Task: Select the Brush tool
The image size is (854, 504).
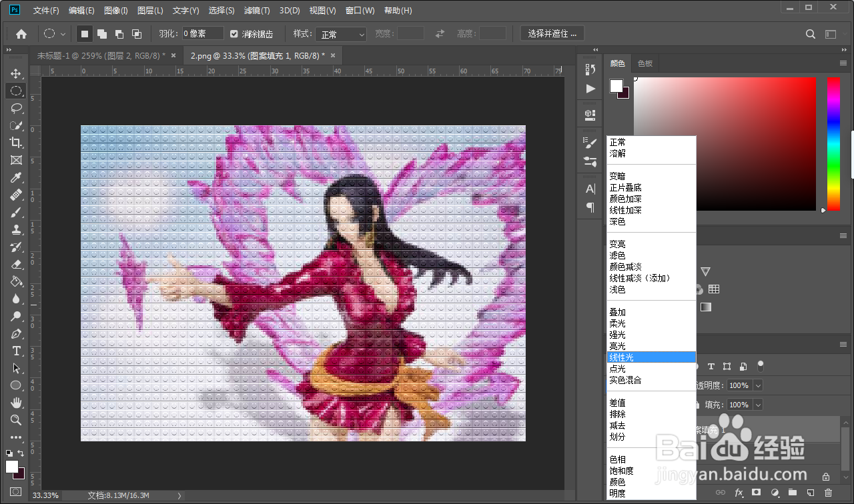Action: 16,212
